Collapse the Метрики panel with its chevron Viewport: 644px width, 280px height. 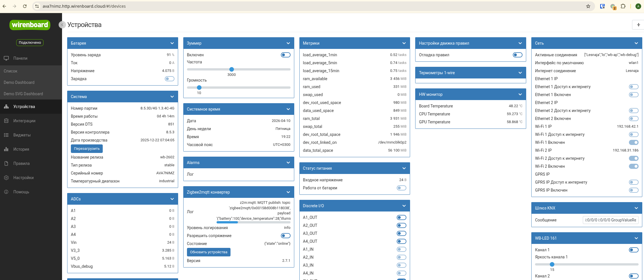(404, 43)
